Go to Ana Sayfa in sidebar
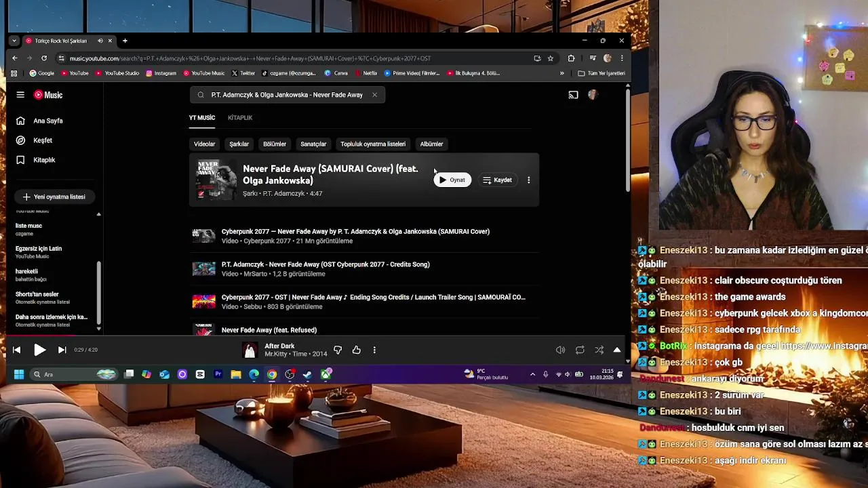 click(40, 121)
